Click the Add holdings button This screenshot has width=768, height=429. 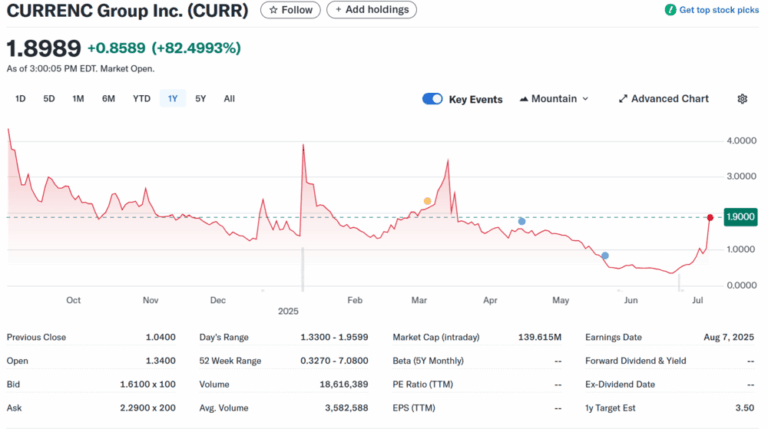(x=371, y=10)
